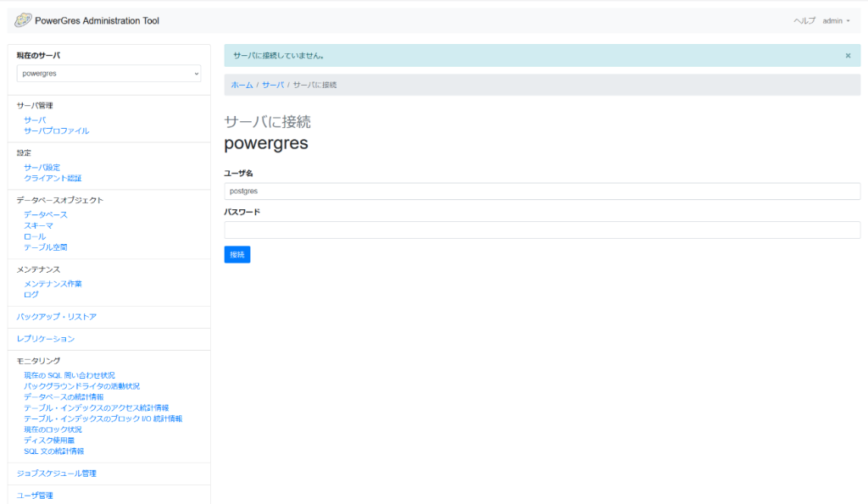Open the admin user menu
868x504 pixels.
coord(836,21)
